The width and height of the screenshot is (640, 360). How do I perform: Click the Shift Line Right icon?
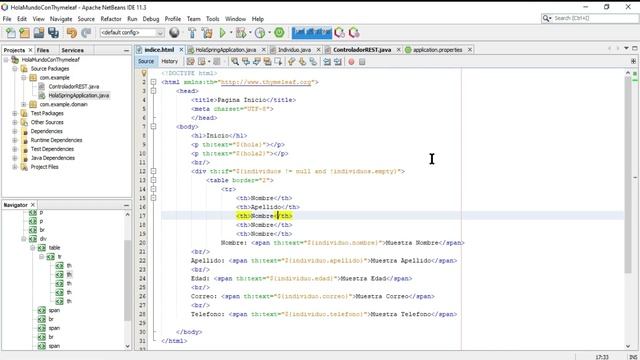pyautogui.click(x=338, y=62)
